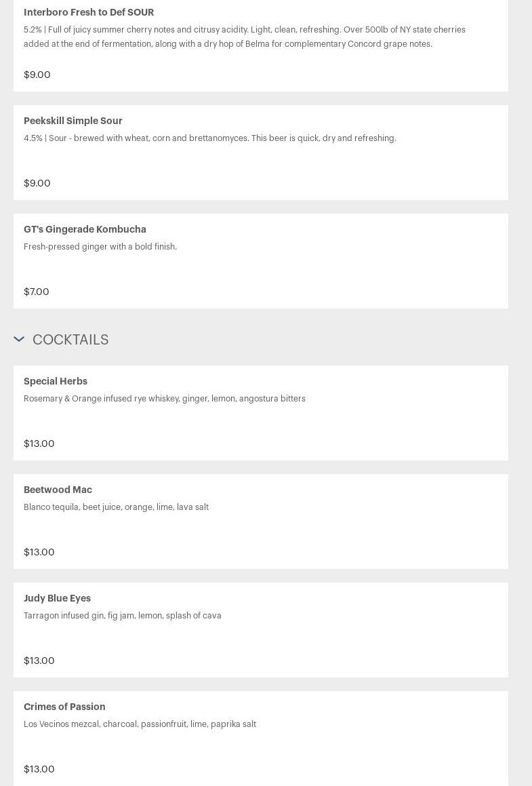Click the Peekskill sour 4.5% description
Image resolution: width=532 pixels, height=786 pixels.
point(210,138)
